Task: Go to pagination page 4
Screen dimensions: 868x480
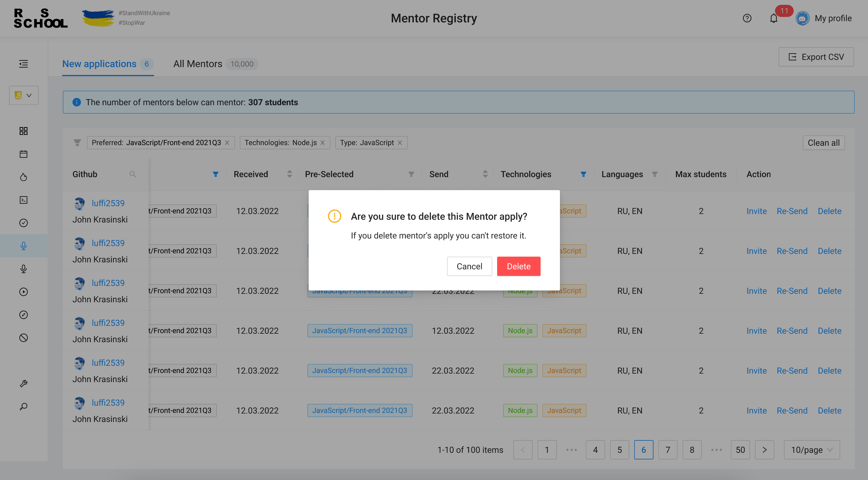Action: (595, 450)
